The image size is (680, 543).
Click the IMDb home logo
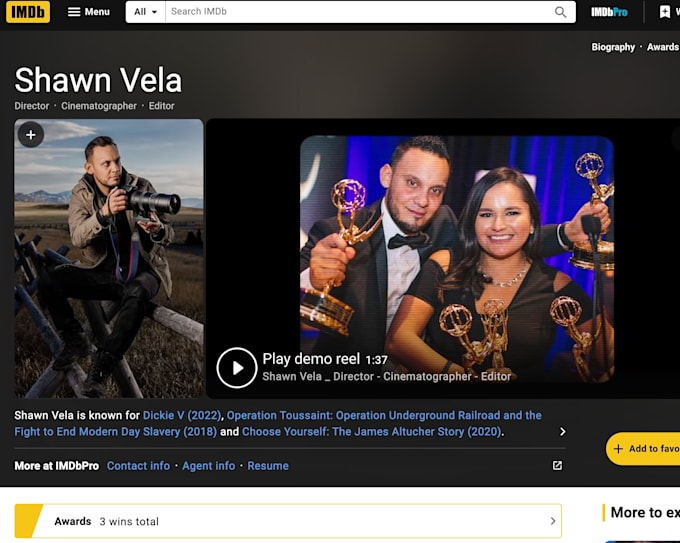[x=28, y=12]
